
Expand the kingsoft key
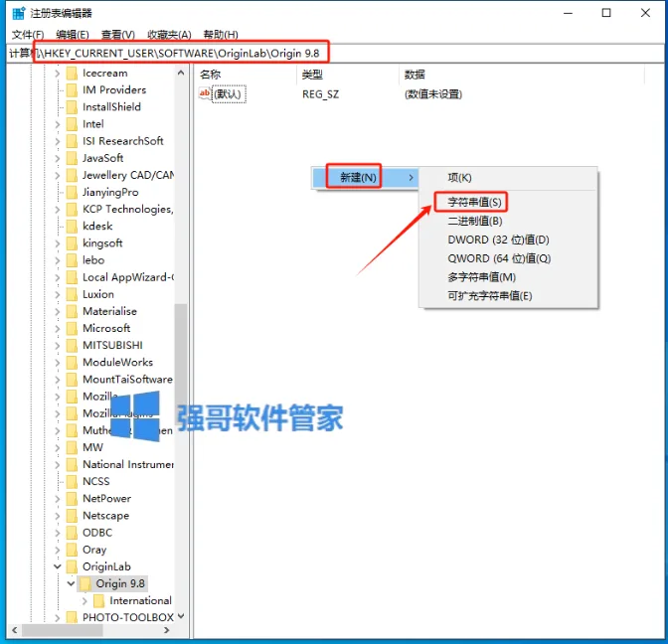(x=58, y=243)
